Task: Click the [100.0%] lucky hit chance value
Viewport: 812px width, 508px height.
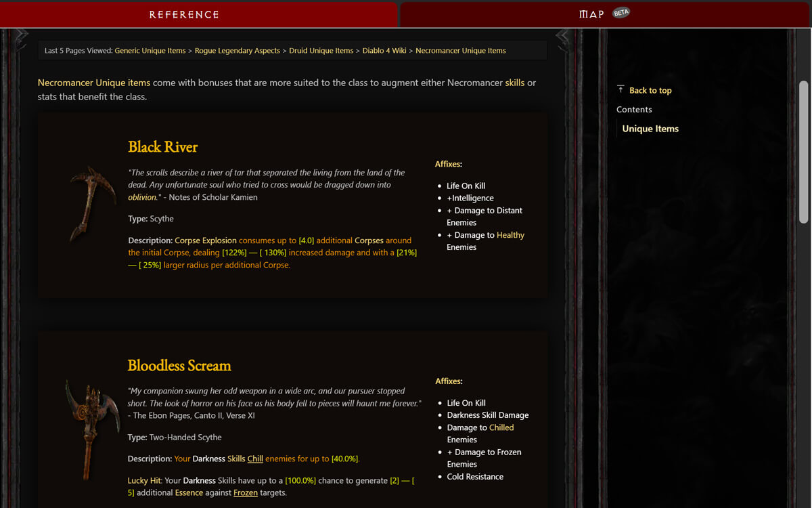Action: (x=300, y=480)
